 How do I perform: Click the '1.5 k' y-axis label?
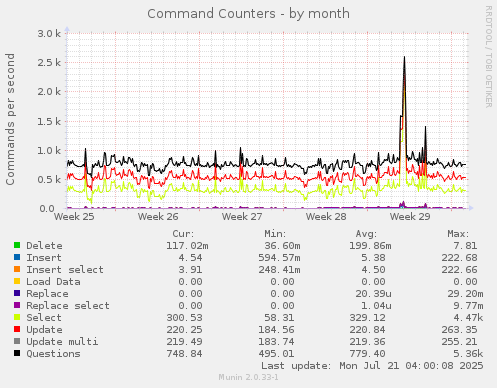pos(49,121)
